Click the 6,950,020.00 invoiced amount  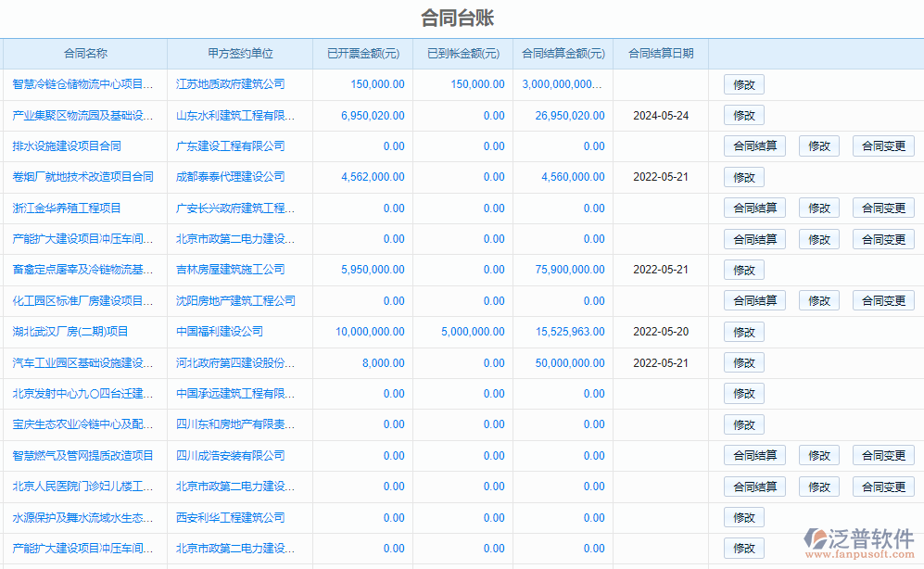tap(373, 116)
